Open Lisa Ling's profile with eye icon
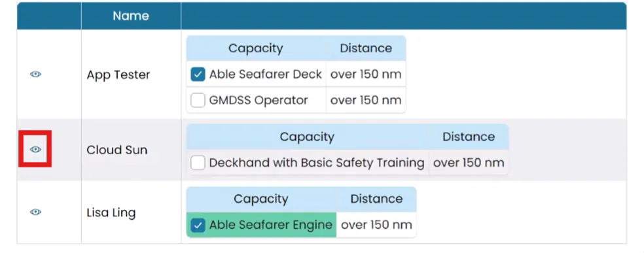644x253 pixels. tap(36, 212)
